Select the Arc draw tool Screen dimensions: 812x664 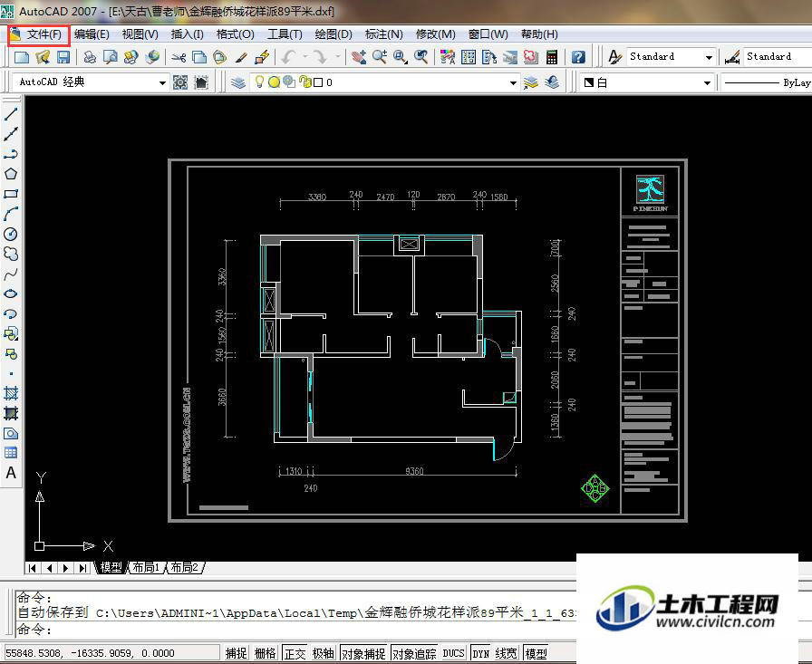pyautogui.click(x=11, y=214)
